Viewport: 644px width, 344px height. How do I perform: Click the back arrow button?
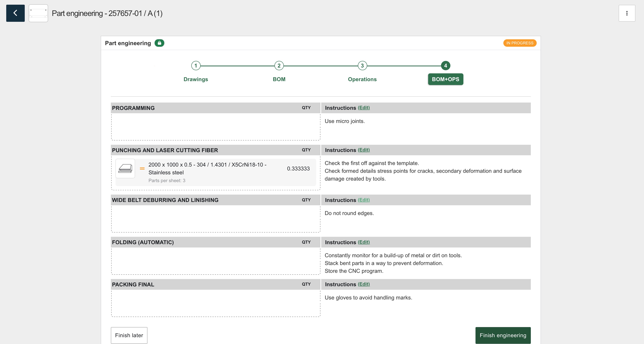(x=15, y=13)
